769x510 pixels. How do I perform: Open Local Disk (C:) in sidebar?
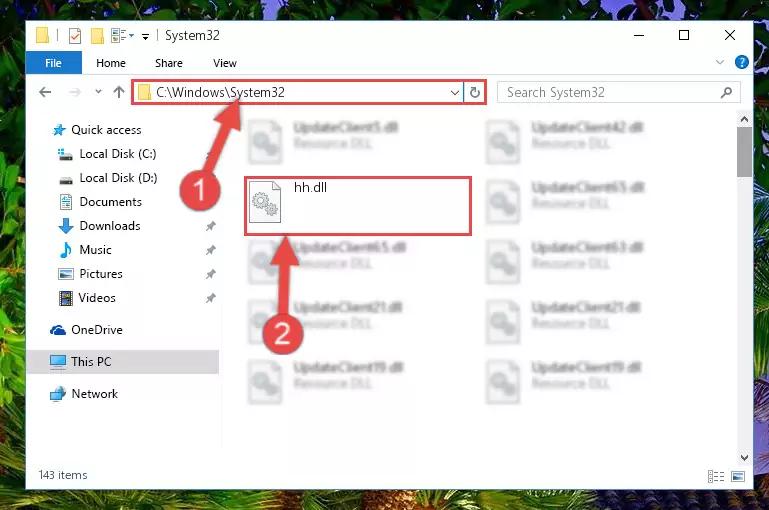pos(107,153)
